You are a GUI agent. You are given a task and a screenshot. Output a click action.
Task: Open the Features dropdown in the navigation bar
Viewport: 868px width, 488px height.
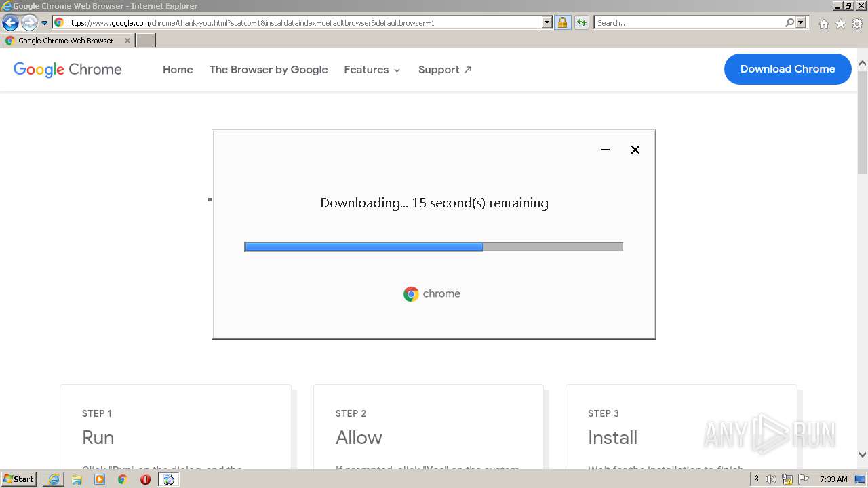(x=372, y=69)
